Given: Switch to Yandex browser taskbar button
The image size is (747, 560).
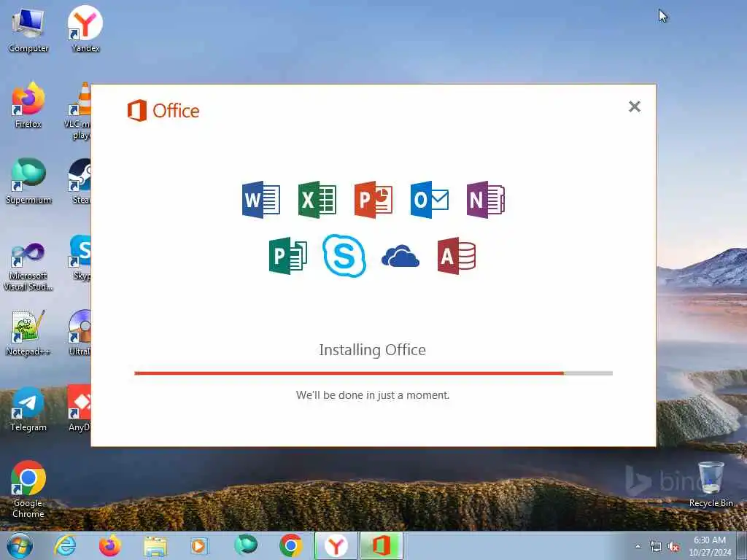Looking at the screenshot, I should [x=336, y=545].
